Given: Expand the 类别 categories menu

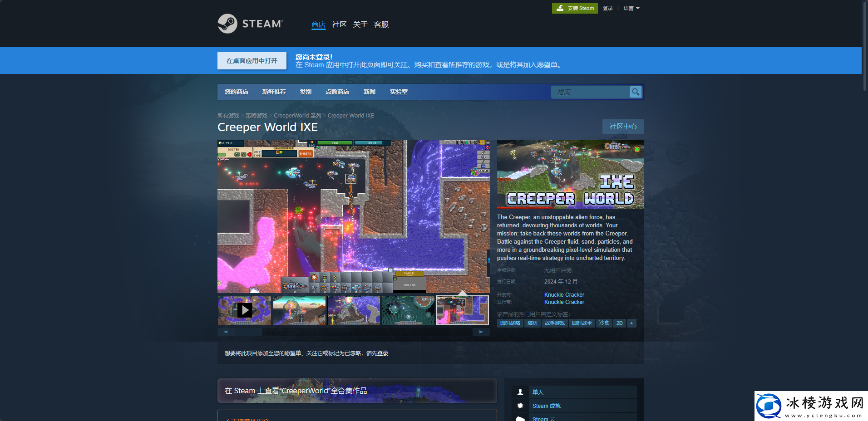Looking at the screenshot, I should coord(306,92).
